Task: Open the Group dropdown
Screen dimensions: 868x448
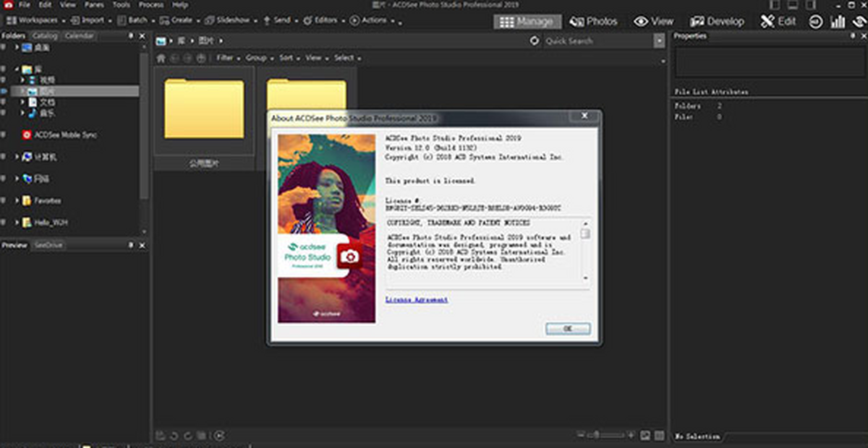Action: (x=258, y=58)
